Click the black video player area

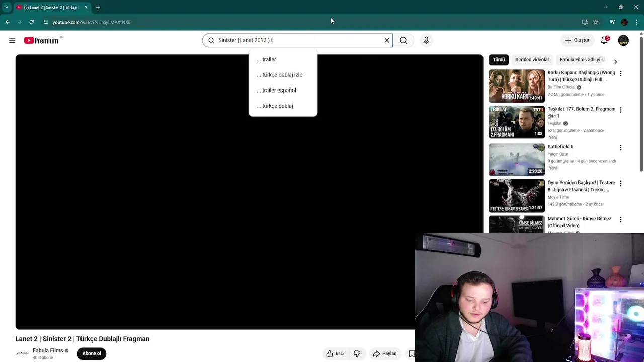point(249,192)
